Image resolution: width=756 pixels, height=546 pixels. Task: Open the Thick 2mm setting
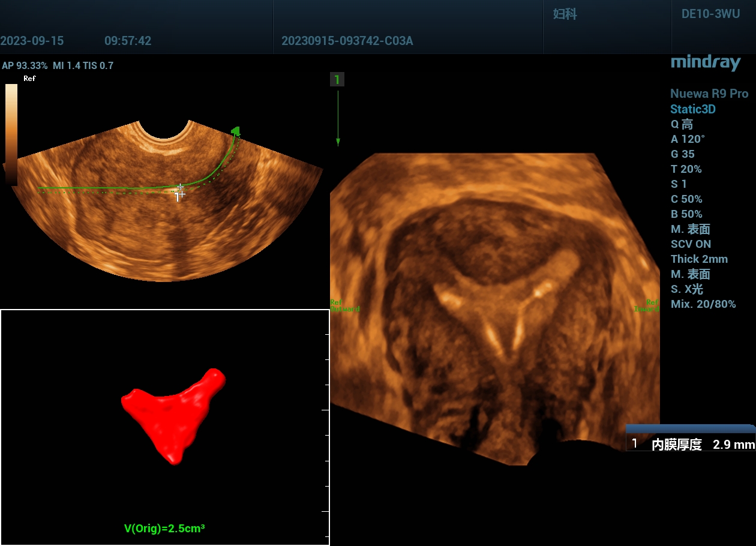click(699, 259)
